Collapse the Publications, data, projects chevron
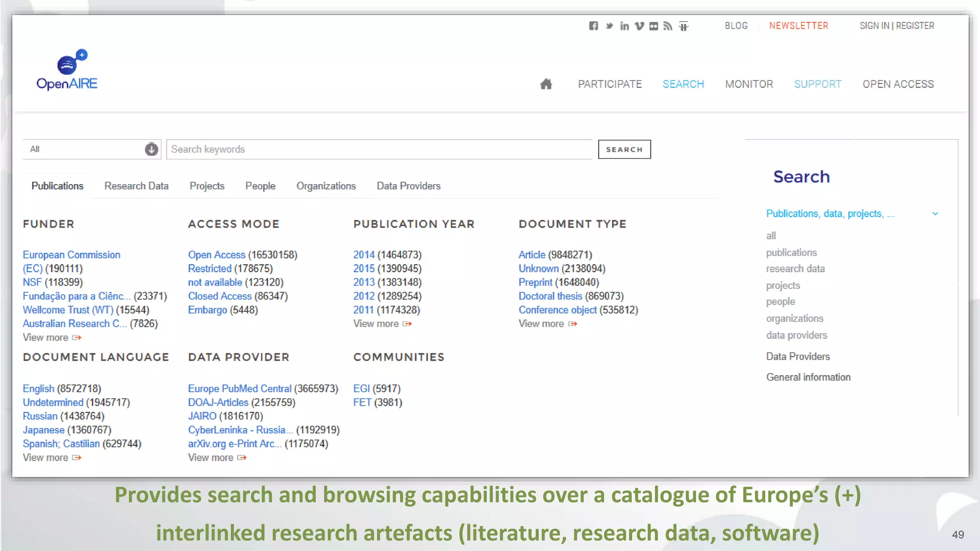 pyautogui.click(x=935, y=214)
